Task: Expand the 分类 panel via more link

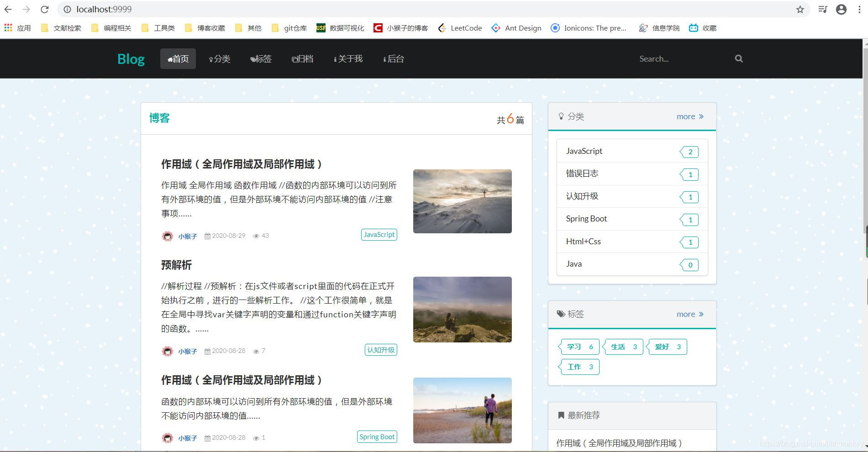Action: point(687,116)
